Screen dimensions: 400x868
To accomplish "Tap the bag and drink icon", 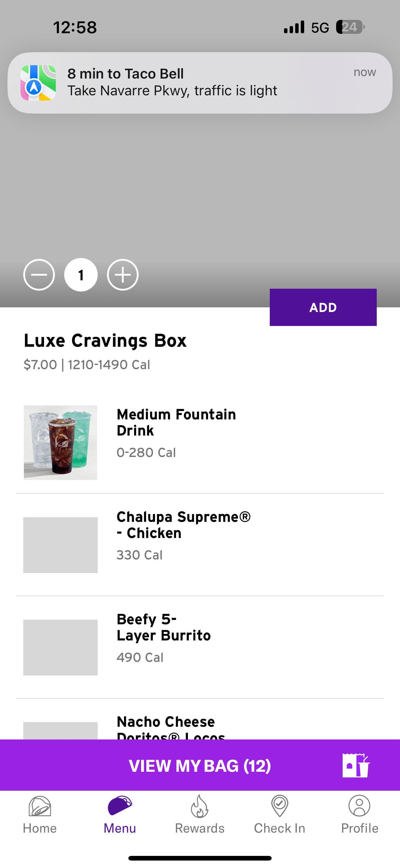I will (x=356, y=765).
